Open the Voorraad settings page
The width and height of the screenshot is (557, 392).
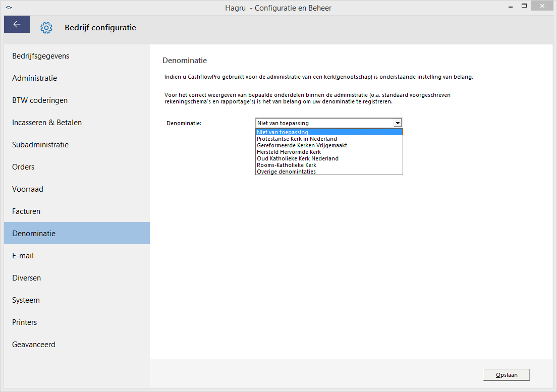pyautogui.click(x=77, y=189)
